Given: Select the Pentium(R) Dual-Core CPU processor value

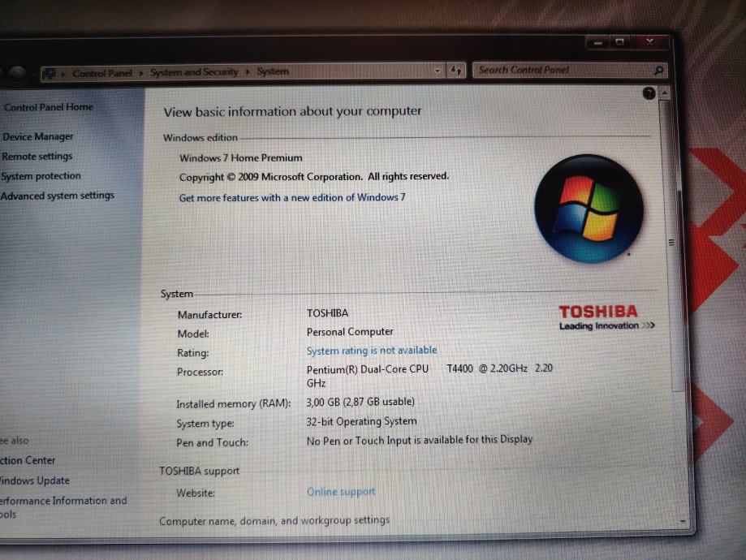Looking at the screenshot, I should pyautogui.click(x=429, y=376).
